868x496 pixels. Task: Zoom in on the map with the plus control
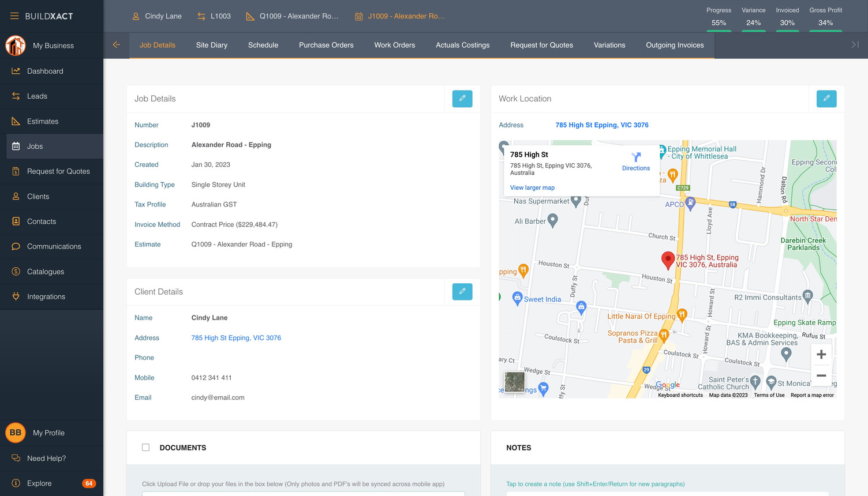pos(821,354)
